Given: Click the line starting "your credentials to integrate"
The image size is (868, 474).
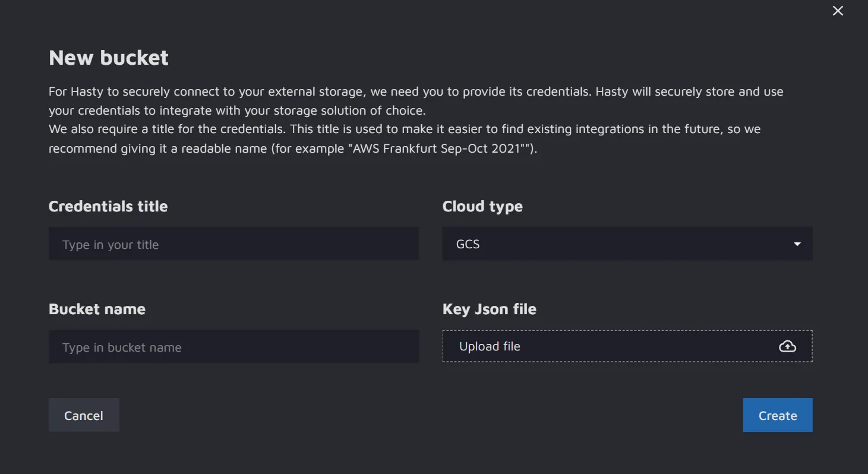Looking at the screenshot, I should click(x=237, y=110).
